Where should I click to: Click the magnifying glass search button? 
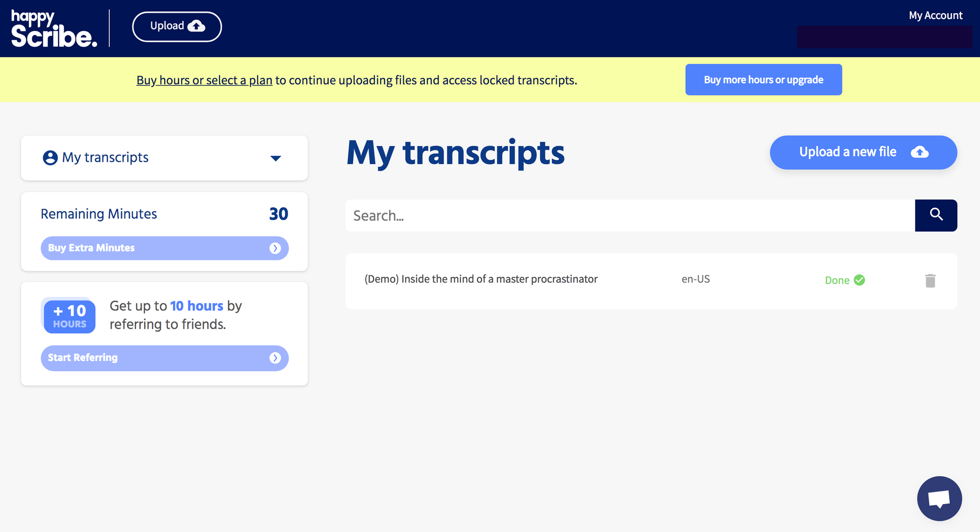[936, 215]
